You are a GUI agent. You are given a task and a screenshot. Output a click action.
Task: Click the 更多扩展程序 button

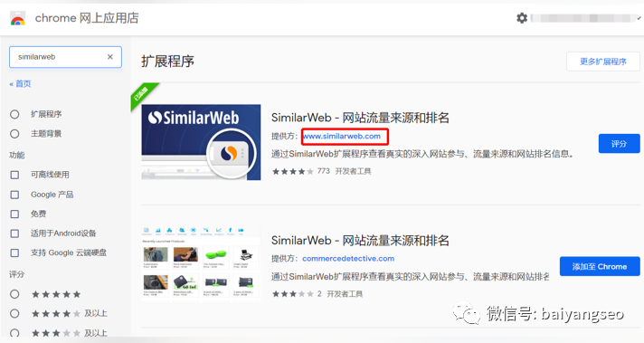point(603,62)
